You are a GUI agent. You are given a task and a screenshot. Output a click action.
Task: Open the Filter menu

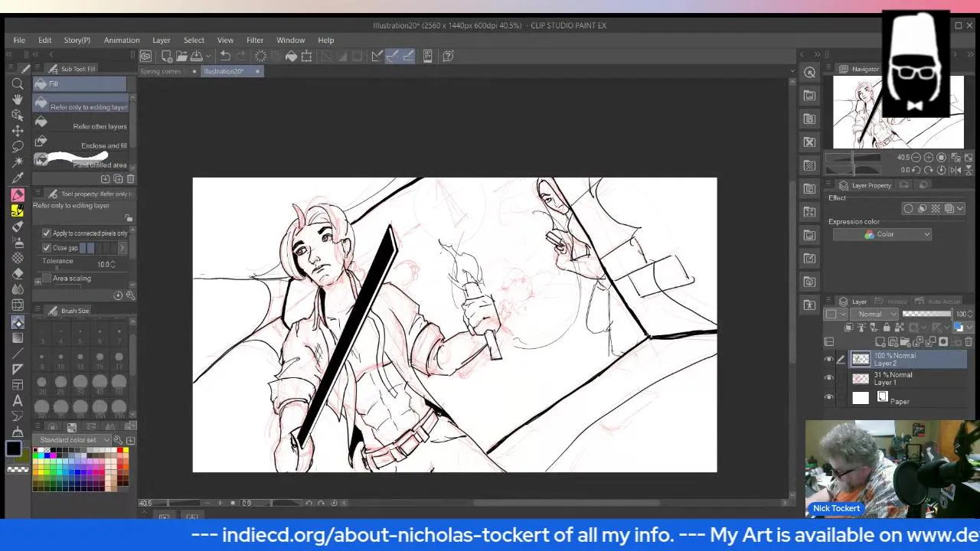pyautogui.click(x=255, y=40)
